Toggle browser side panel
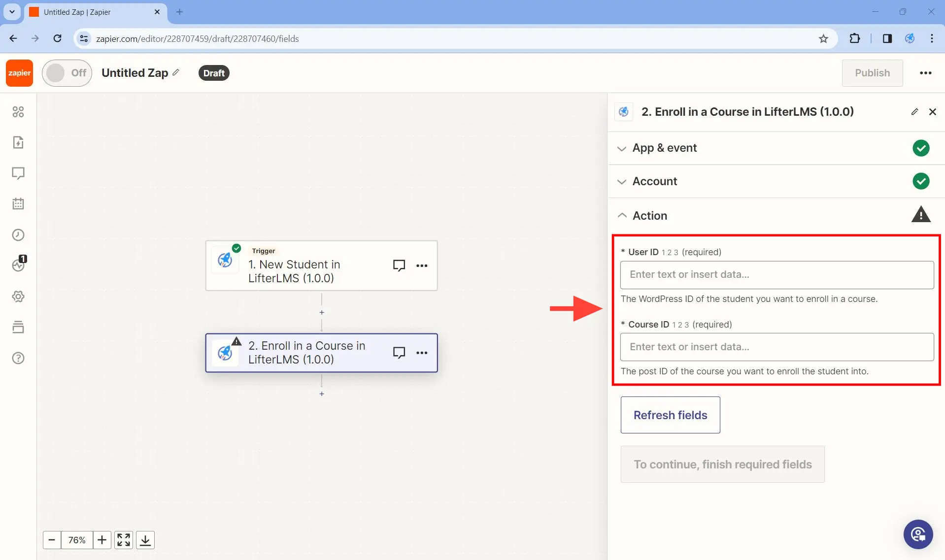This screenshot has height=560, width=945. 887,38
